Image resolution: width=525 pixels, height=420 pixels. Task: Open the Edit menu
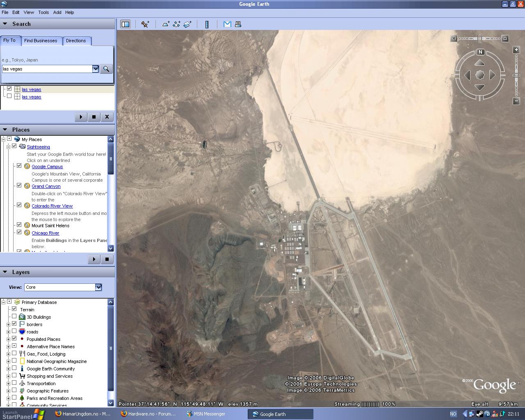click(x=16, y=12)
